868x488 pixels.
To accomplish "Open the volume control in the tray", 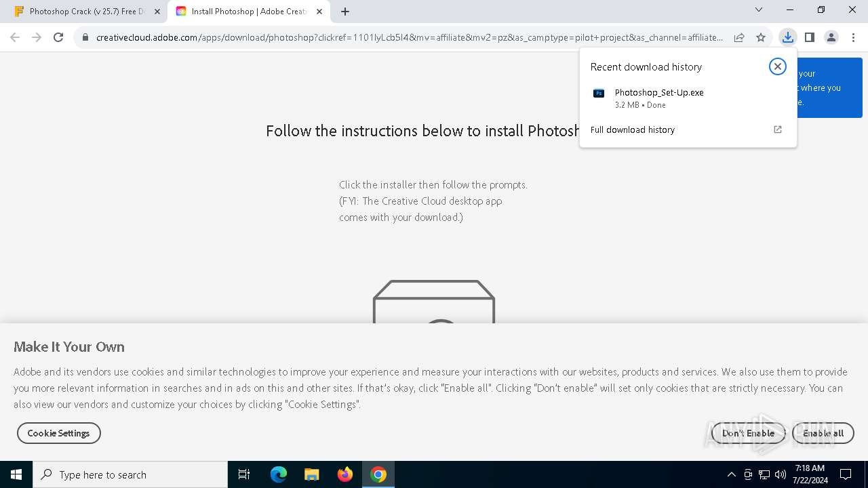I will tap(780, 474).
